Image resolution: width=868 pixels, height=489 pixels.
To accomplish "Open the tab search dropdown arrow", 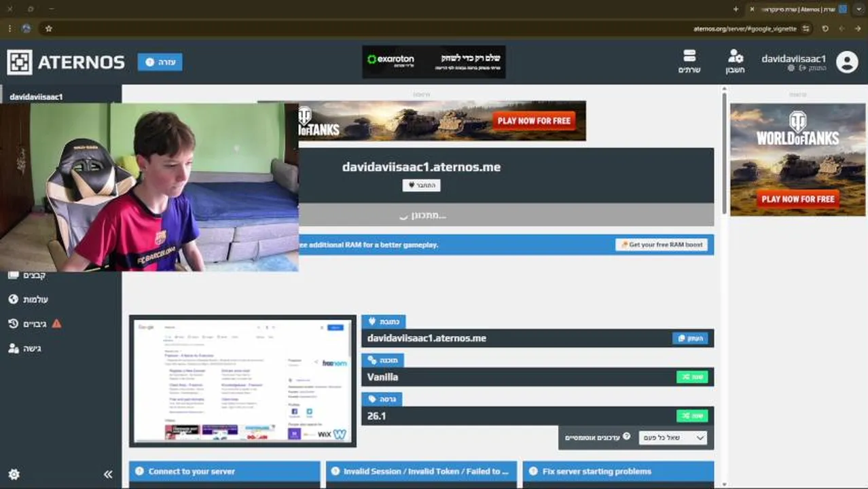I will [859, 9].
